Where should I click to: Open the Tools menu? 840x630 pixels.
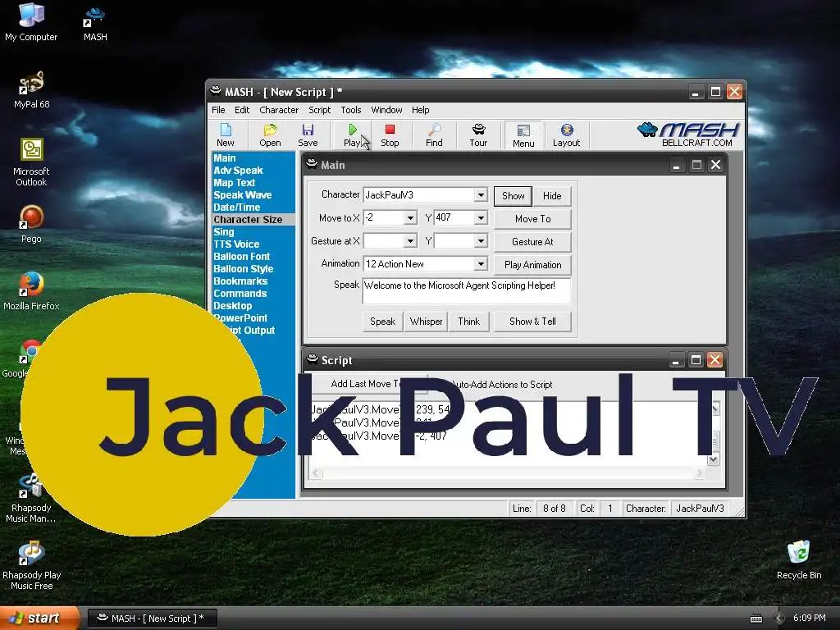(x=351, y=110)
